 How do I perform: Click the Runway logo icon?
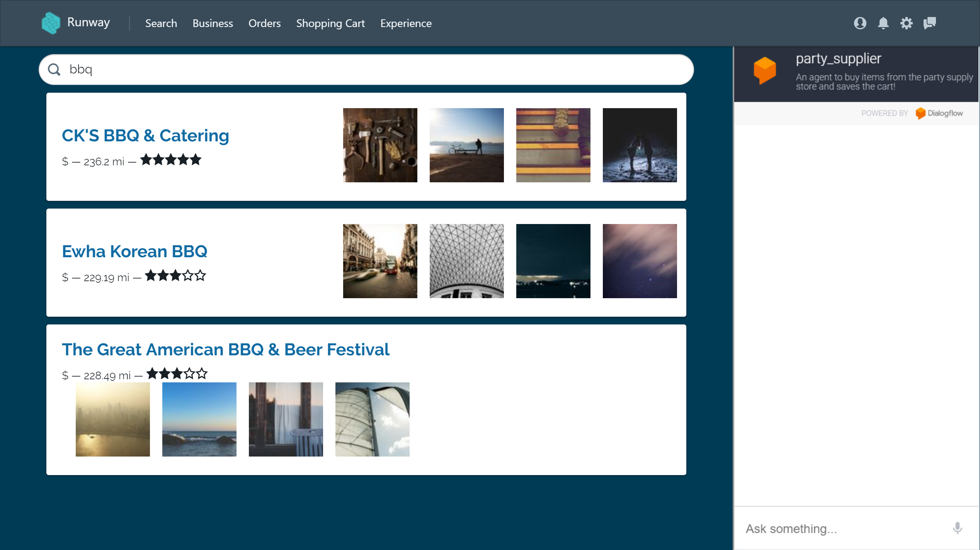tap(51, 23)
